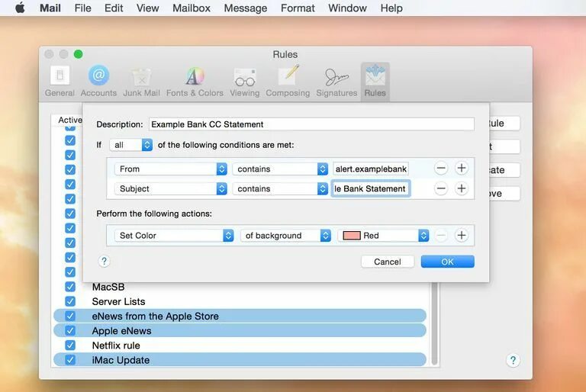Add condition after the Subject row
This screenshot has height=392, width=586.
pyautogui.click(x=462, y=188)
